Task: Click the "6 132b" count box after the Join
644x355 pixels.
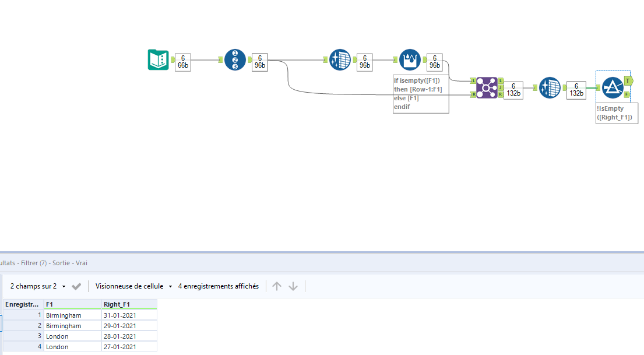Action: (513, 88)
